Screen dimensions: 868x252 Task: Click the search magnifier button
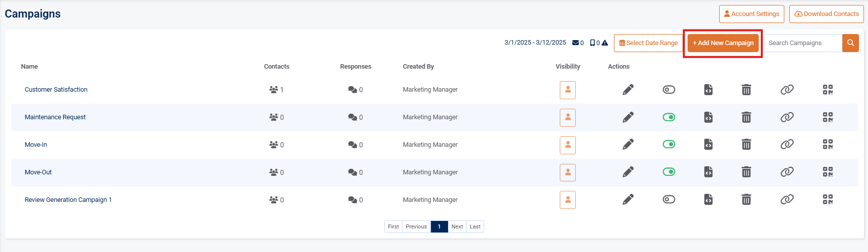click(x=850, y=43)
